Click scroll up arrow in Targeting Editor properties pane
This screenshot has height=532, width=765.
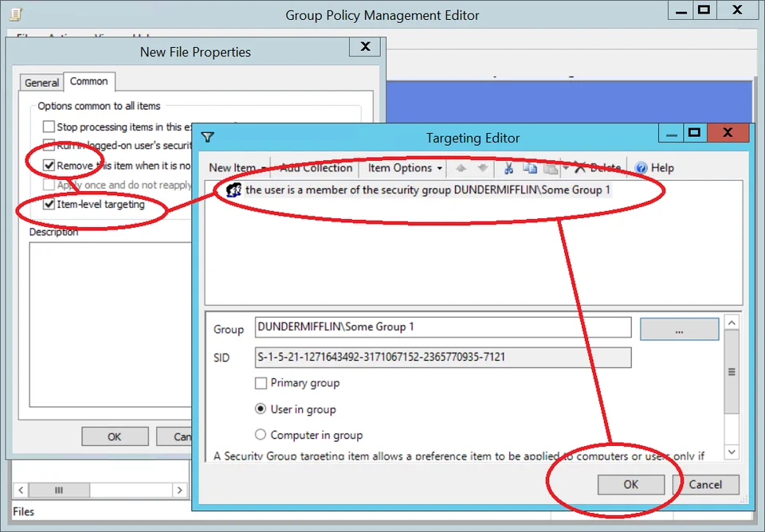(732, 323)
